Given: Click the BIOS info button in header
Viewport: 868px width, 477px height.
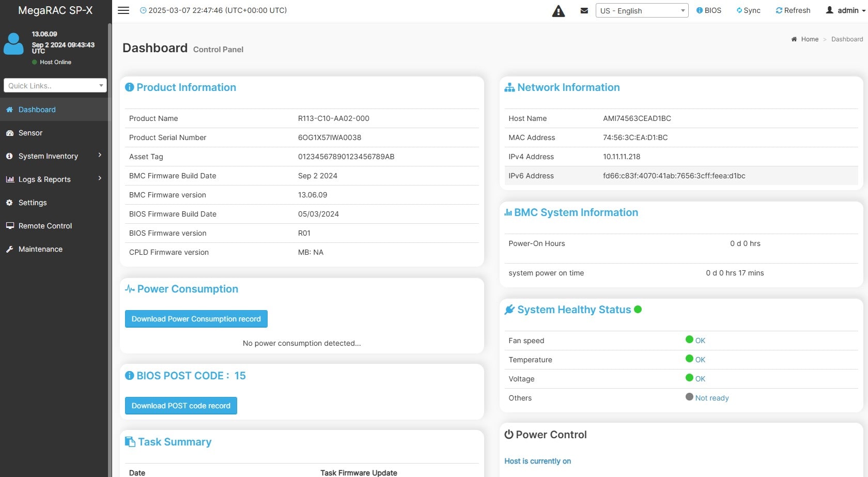Looking at the screenshot, I should point(709,10).
